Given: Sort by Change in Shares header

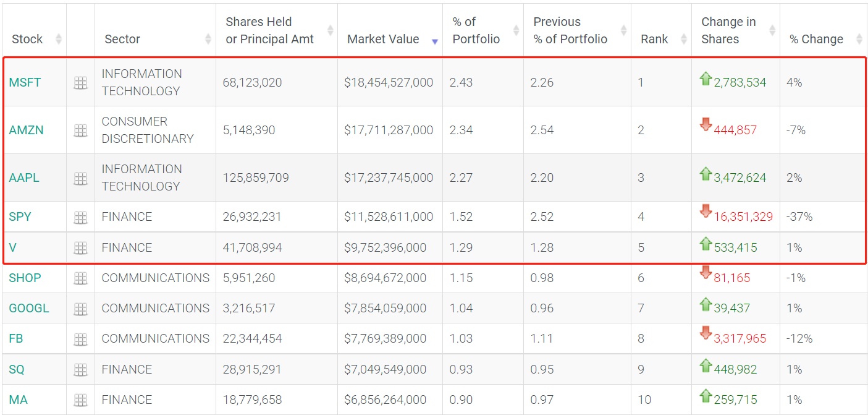Looking at the screenshot, I should [x=728, y=31].
